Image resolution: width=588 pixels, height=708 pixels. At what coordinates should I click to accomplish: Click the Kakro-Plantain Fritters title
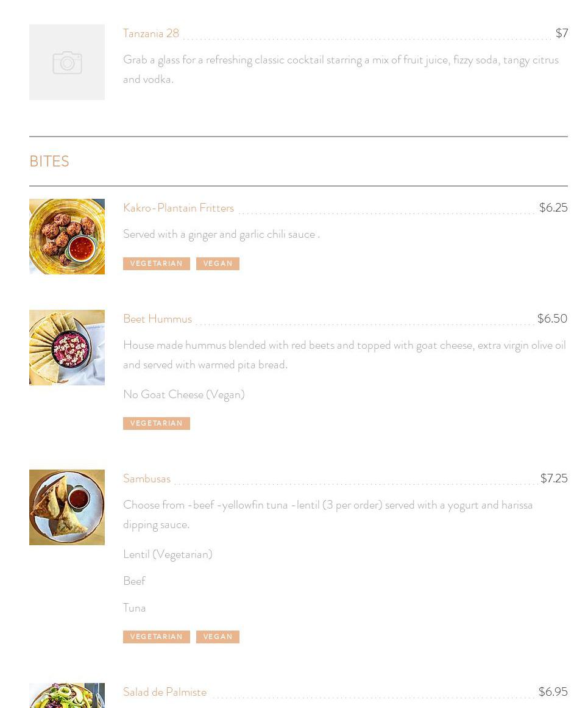pyautogui.click(x=179, y=208)
